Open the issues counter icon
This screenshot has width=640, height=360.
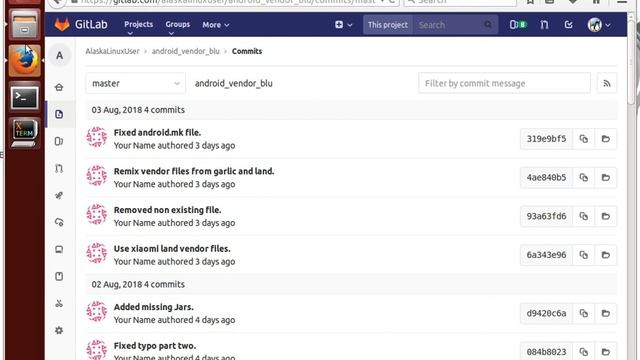tap(518, 25)
